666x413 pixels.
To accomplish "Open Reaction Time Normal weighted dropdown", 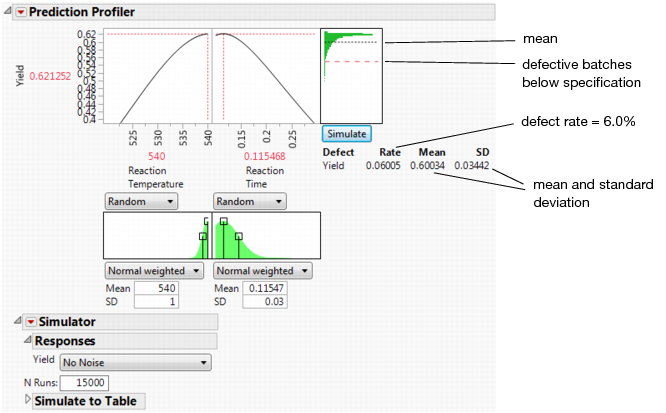I will coord(263,271).
